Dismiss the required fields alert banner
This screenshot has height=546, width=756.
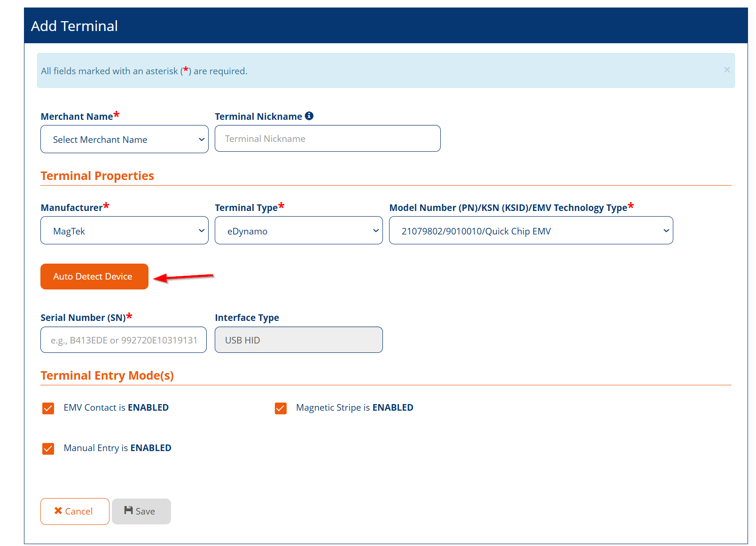[727, 70]
